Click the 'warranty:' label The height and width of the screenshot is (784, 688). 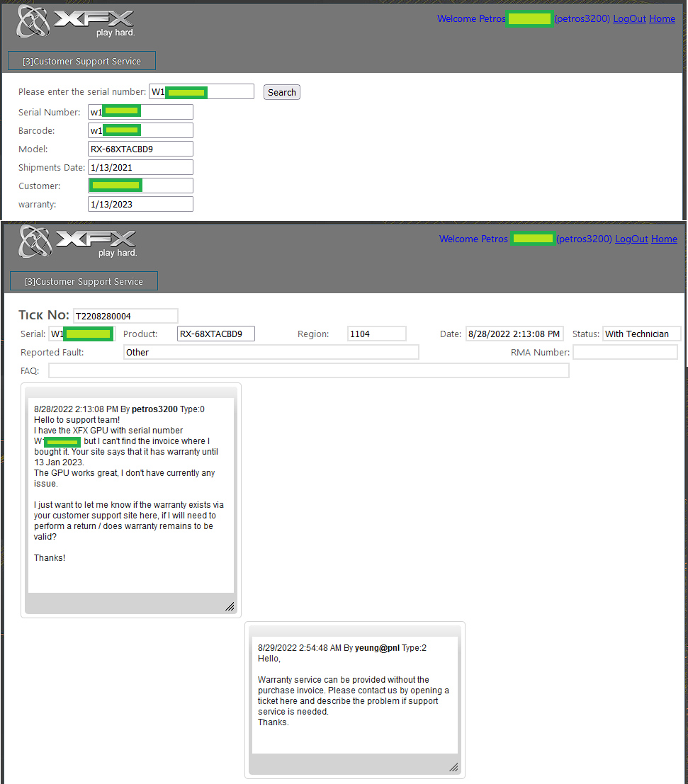click(37, 204)
